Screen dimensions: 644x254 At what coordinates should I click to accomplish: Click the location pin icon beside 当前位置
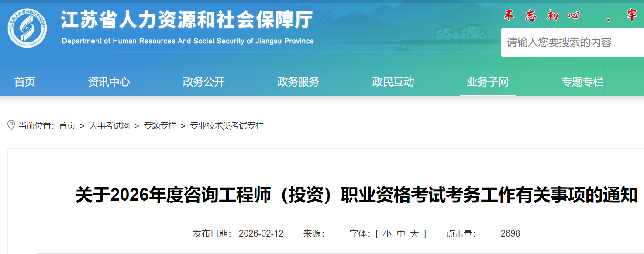[x=11, y=125]
